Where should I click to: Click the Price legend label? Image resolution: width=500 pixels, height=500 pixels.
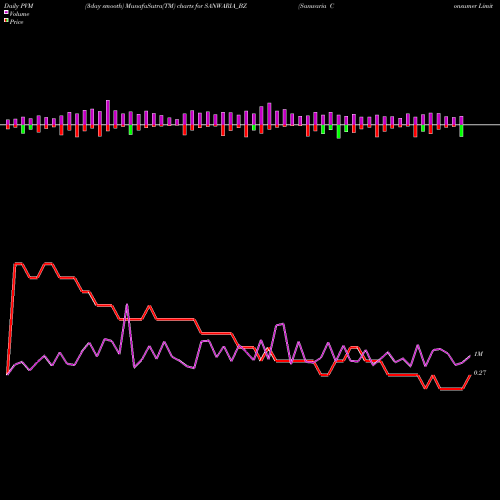pyautogui.click(x=16, y=22)
